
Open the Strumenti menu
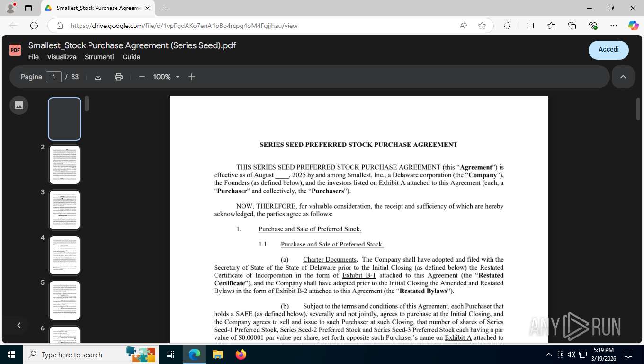click(x=99, y=57)
